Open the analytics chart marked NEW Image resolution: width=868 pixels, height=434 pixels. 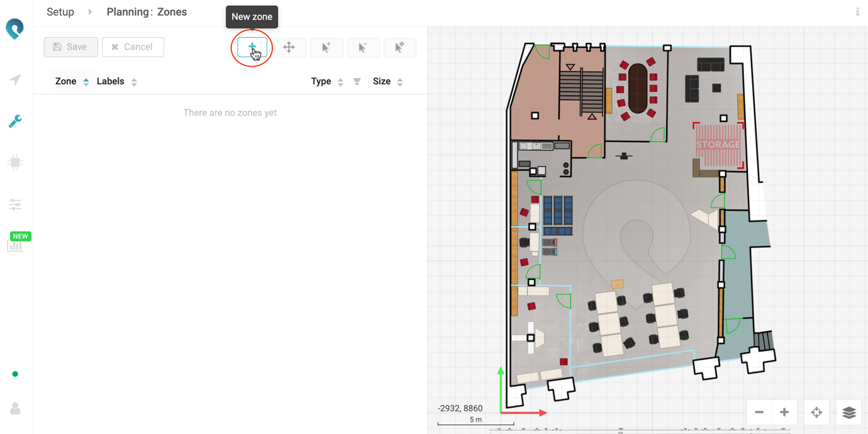(15, 245)
